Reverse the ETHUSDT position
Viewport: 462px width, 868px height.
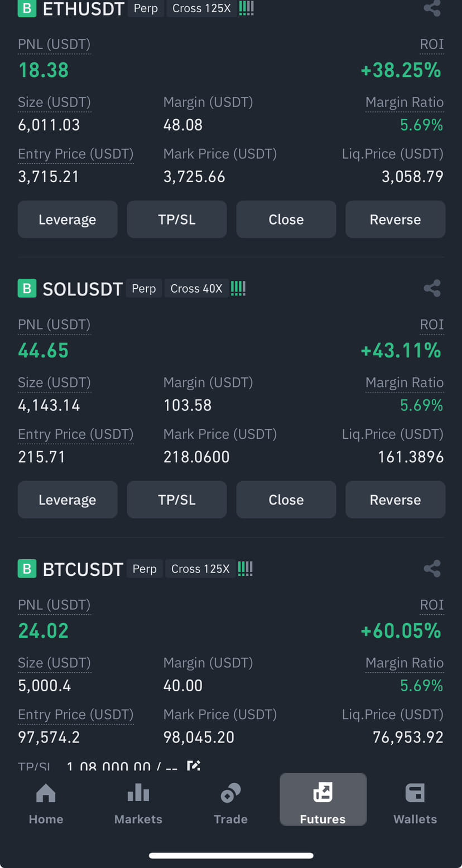click(x=396, y=220)
